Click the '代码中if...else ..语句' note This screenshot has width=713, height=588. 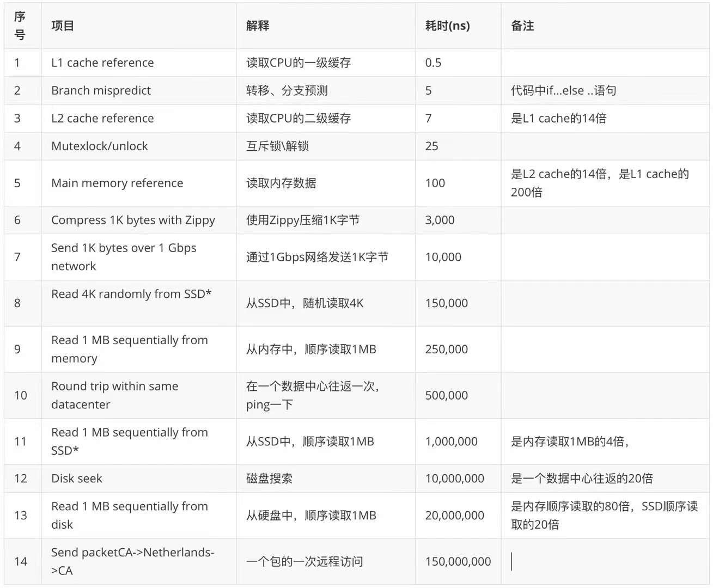564,90
